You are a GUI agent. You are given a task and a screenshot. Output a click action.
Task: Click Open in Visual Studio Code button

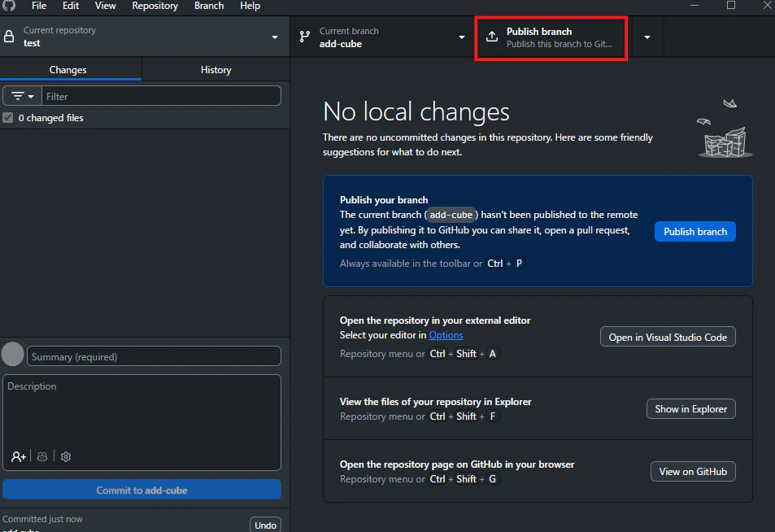668,338
